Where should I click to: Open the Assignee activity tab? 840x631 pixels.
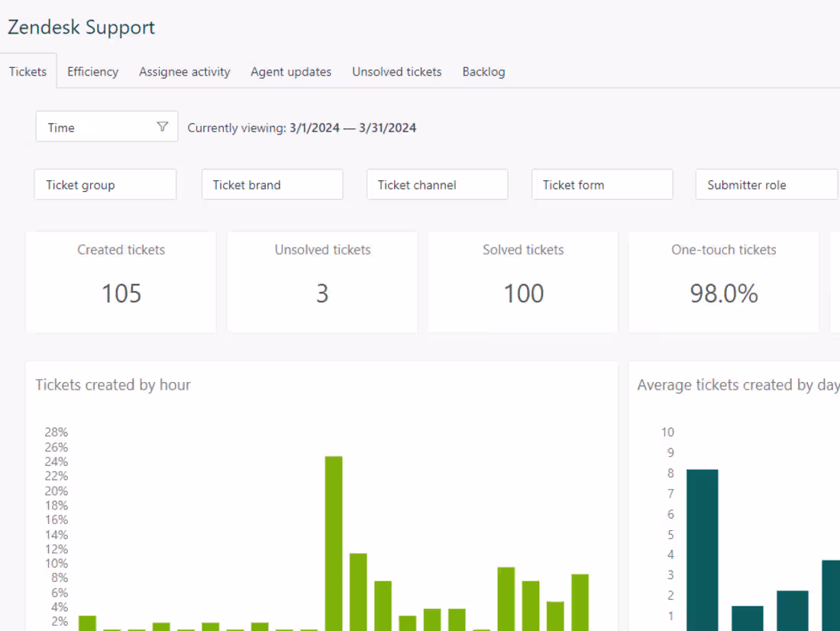(184, 72)
